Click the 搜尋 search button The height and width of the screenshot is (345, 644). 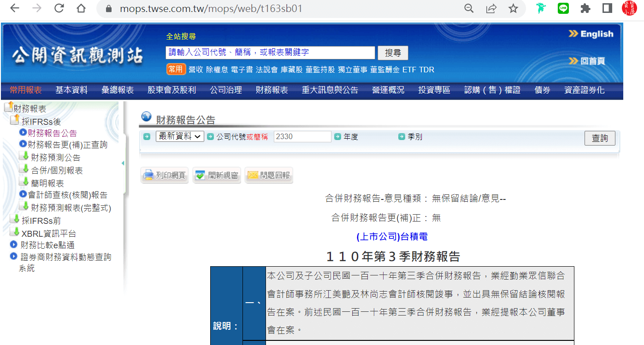393,53
